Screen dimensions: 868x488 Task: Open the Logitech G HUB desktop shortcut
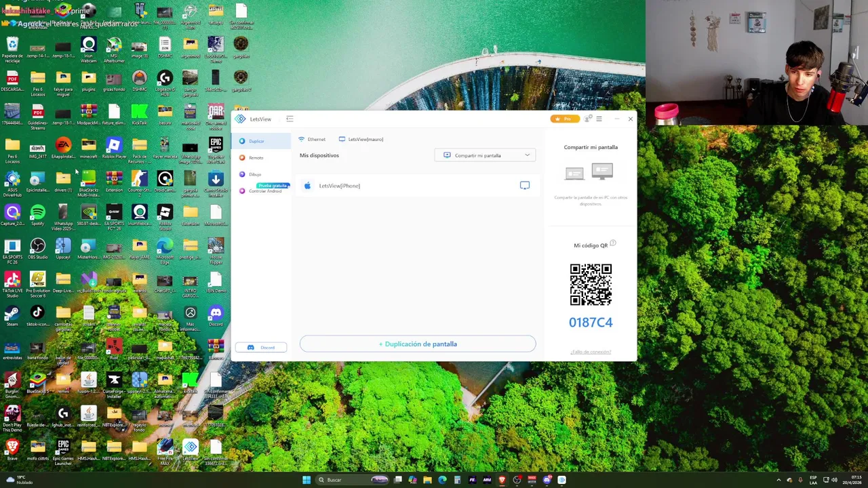point(165,83)
